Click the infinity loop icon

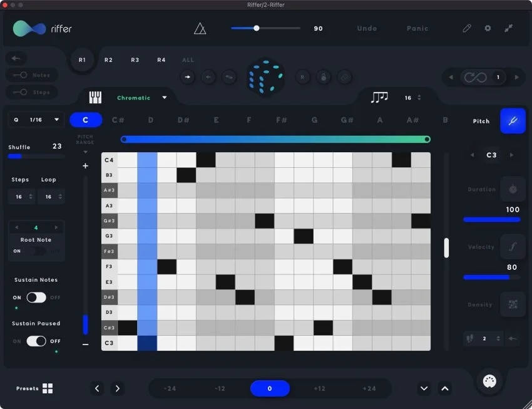(x=475, y=78)
